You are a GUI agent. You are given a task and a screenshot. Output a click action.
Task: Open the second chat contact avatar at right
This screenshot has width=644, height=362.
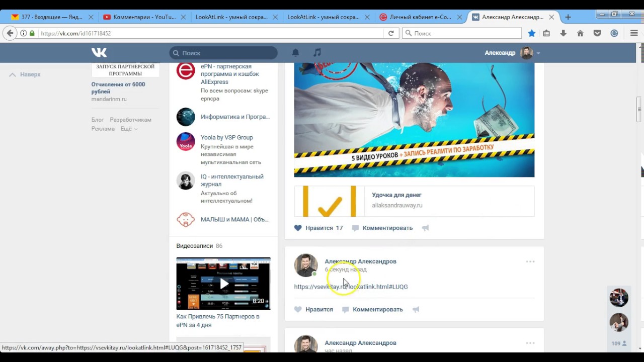tap(619, 322)
